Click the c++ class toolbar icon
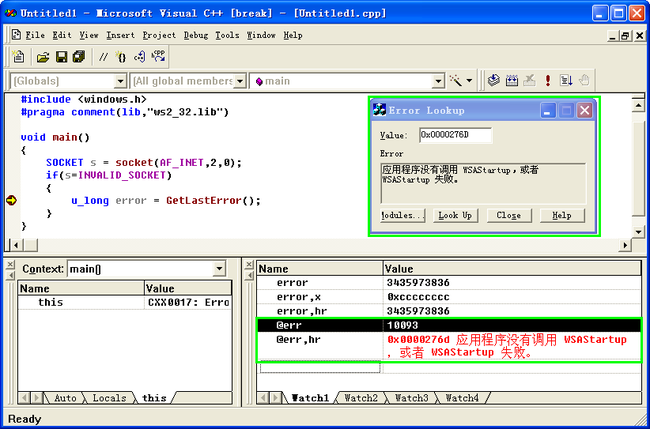The height and width of the screenshot is (429, 650). point(139,57)
